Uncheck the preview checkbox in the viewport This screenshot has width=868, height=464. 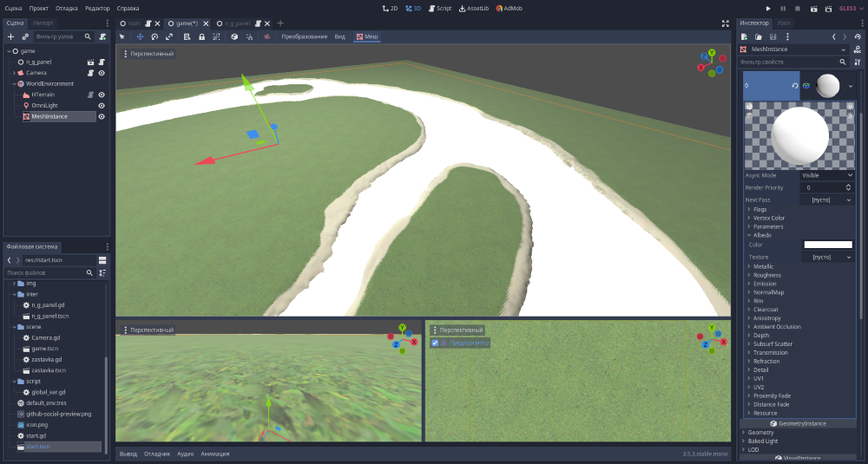(435, 343)
